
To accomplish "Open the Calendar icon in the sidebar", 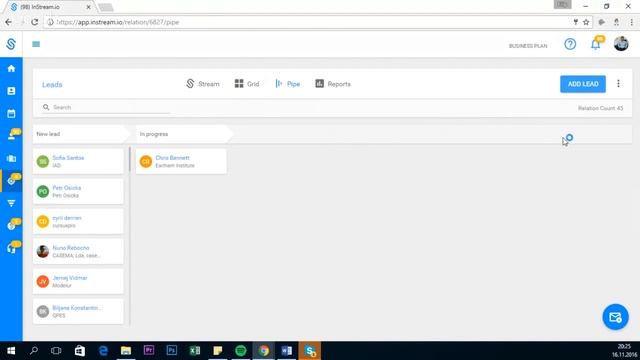I will point(11,113).
